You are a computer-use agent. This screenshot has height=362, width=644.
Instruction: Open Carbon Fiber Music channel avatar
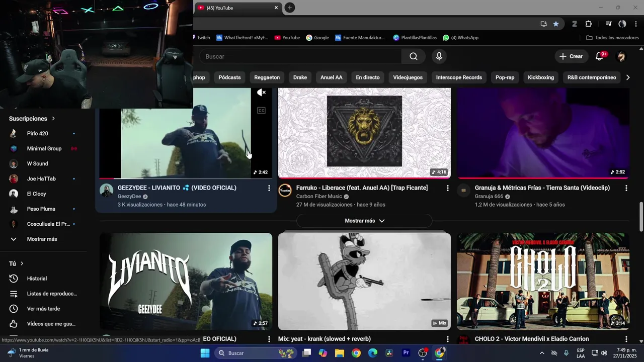tap(285, 190)
